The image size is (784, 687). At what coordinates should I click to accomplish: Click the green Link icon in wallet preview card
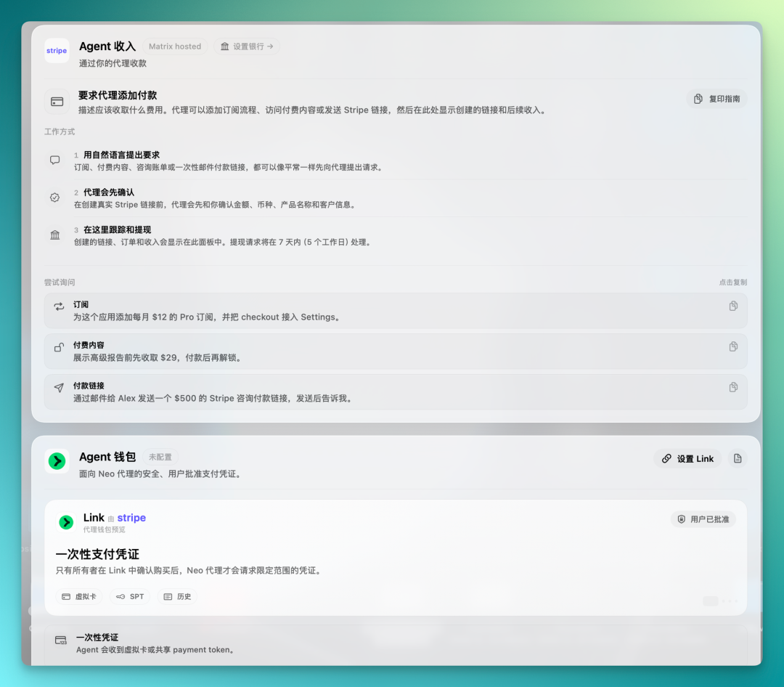point(66,522)
